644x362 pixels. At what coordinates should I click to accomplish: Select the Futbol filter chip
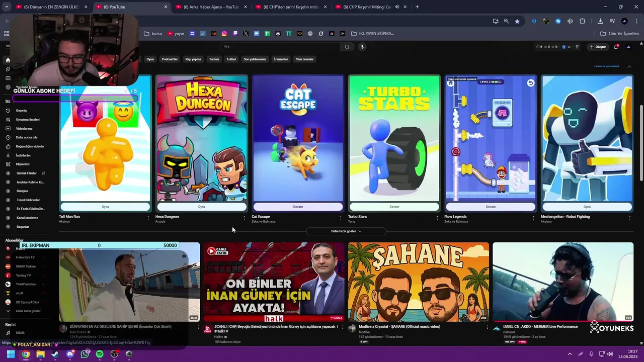231,59
